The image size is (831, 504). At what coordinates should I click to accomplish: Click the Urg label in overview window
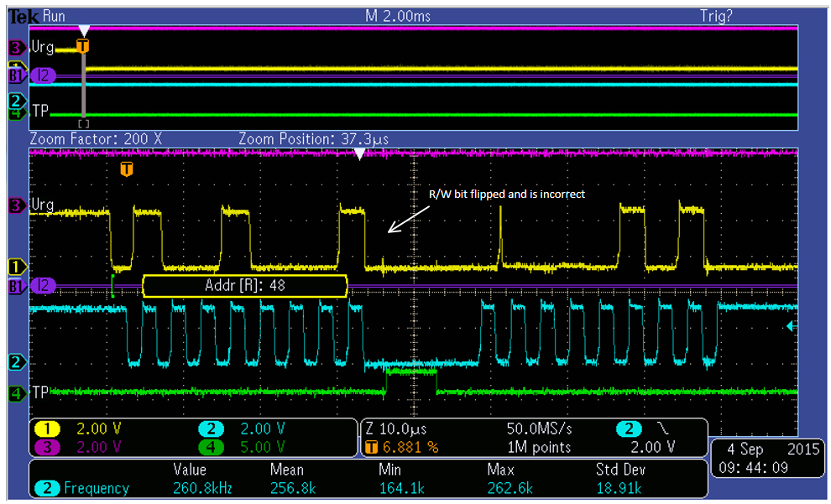click(43, 47)
